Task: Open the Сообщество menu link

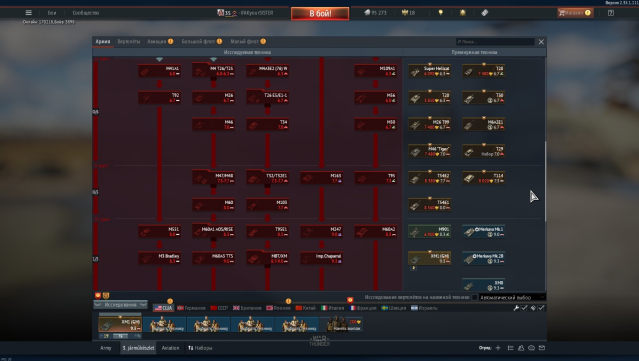Action: (x=86, y=13)
